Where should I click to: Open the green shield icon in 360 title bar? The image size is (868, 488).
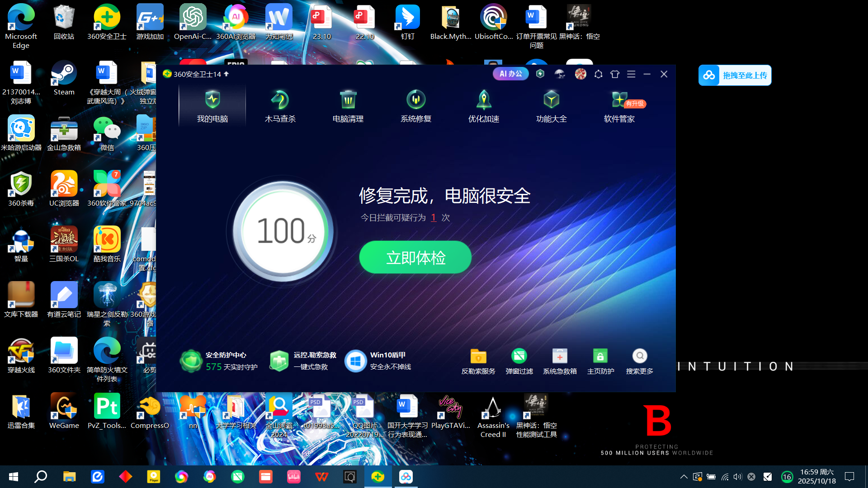pyautogui.click(x=540, y=74)
